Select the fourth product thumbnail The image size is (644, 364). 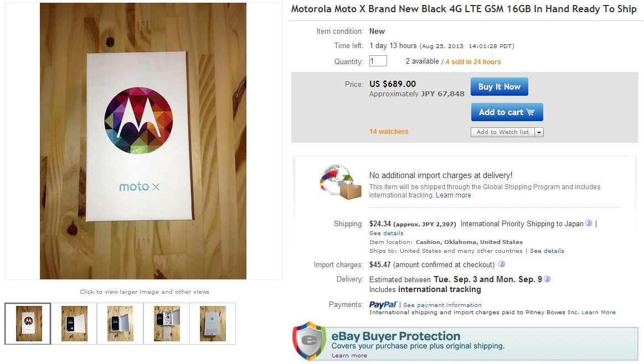167,323
